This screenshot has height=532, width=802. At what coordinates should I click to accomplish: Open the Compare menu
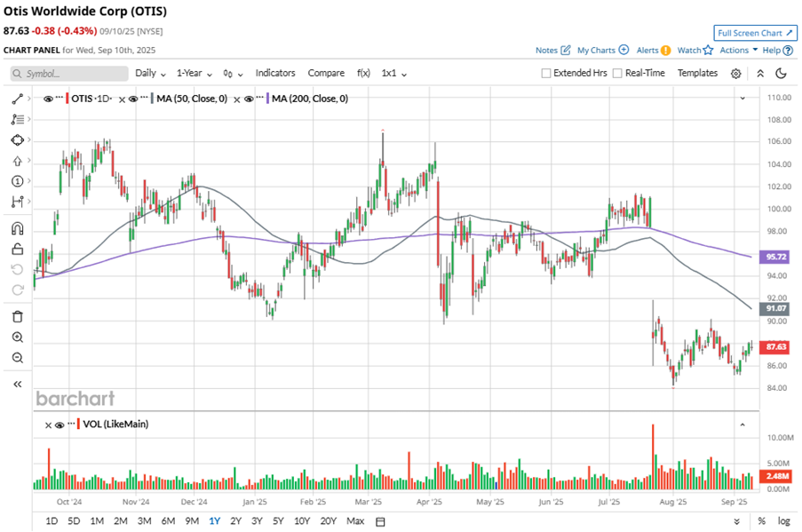pos(326,73)
